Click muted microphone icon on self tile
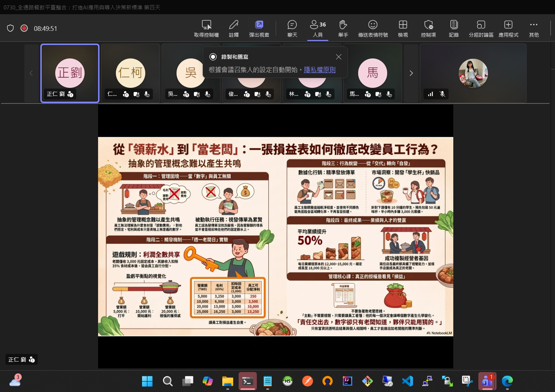The height and width of the screenshot is (392, 555). pos(442,94)
